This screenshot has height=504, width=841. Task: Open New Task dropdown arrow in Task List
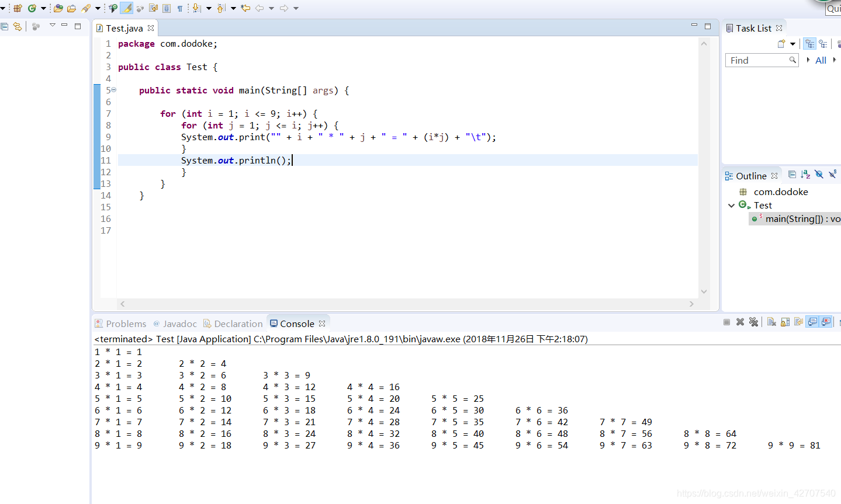[x=792, y=44]
